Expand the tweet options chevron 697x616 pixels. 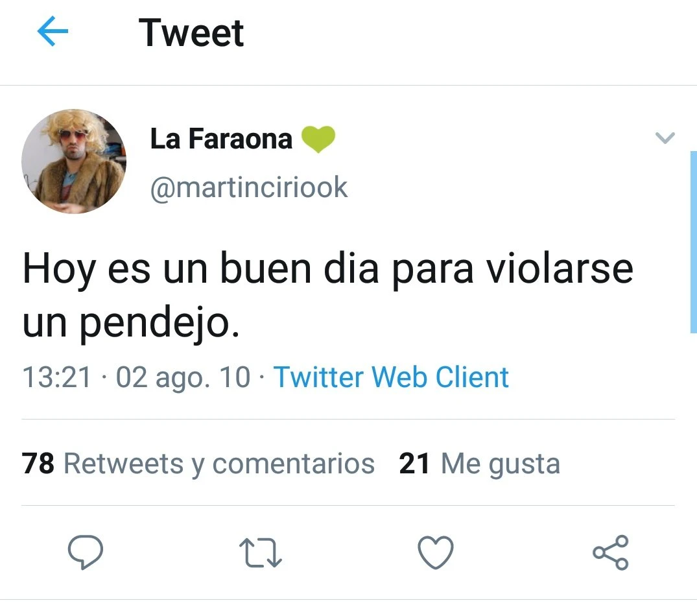pyautogui.click(x=665, y=137)
